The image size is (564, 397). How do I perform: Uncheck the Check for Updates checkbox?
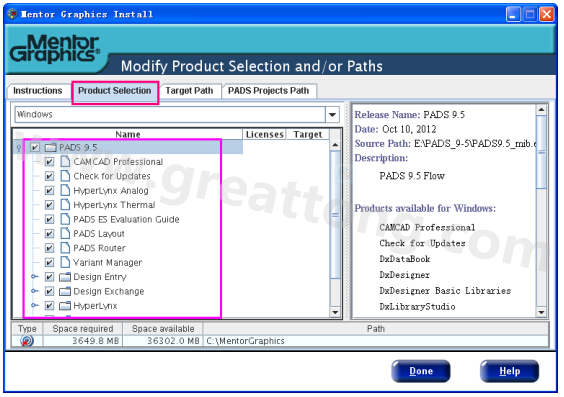(49, 176)
